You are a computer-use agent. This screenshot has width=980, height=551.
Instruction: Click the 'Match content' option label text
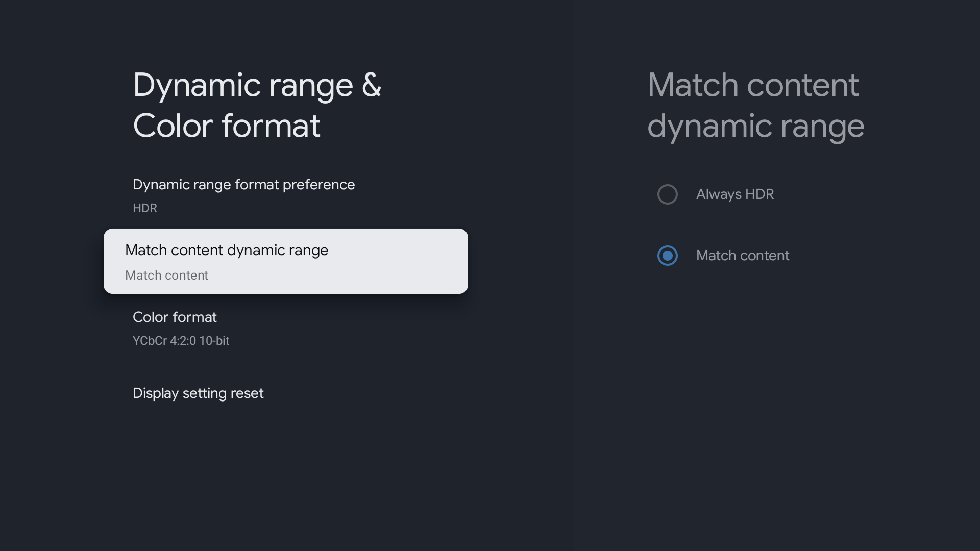tap(742, 256)
